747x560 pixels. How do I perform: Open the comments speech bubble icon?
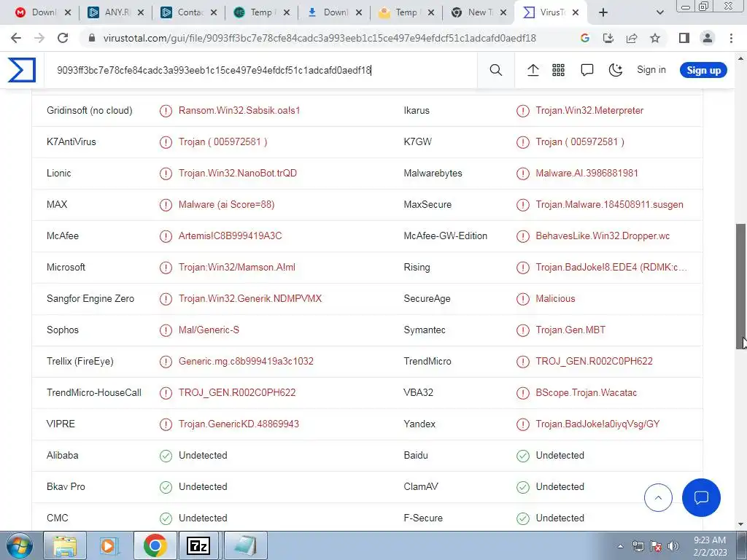[587, 70]
